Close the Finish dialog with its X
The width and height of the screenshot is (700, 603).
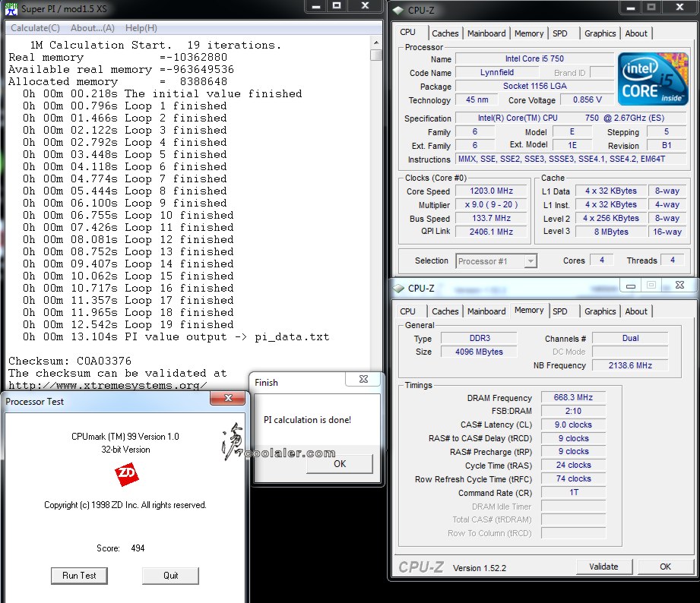[363, 379]
